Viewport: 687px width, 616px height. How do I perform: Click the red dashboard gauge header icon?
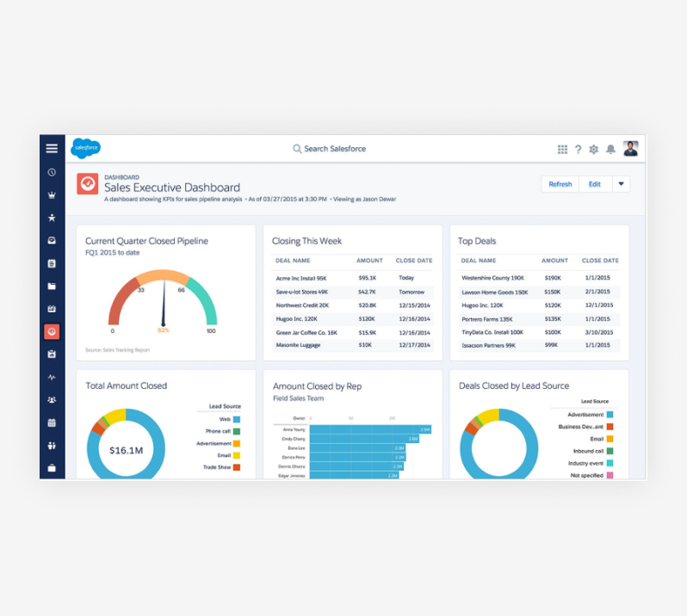88,183
